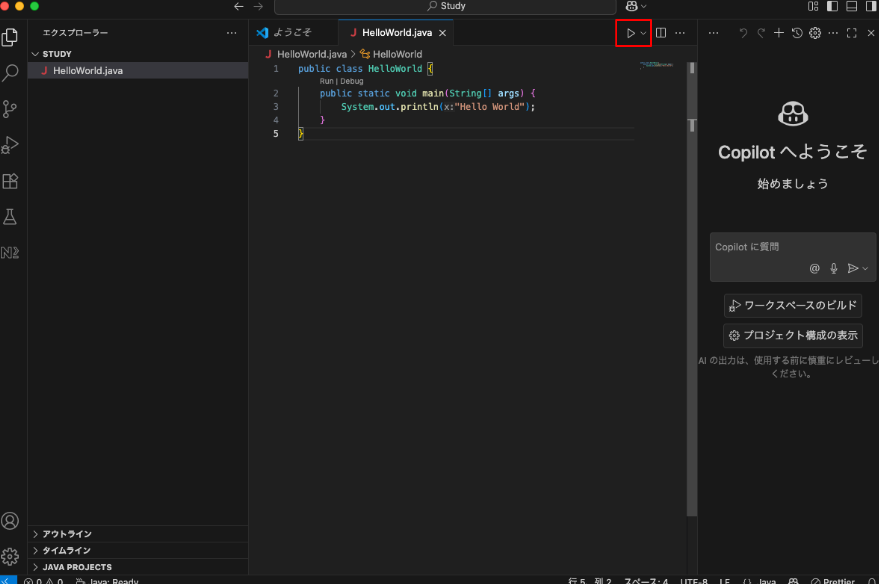Toggle the primary side bar visibility
Viewport: 879px width, 584px height.
pyautogui.click(x=832, y=6)
